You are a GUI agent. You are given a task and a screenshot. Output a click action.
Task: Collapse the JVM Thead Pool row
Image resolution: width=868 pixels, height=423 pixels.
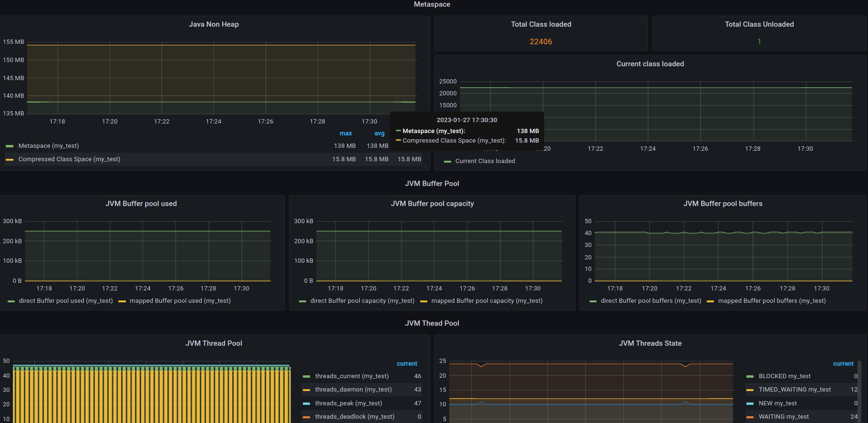(432, 323)
